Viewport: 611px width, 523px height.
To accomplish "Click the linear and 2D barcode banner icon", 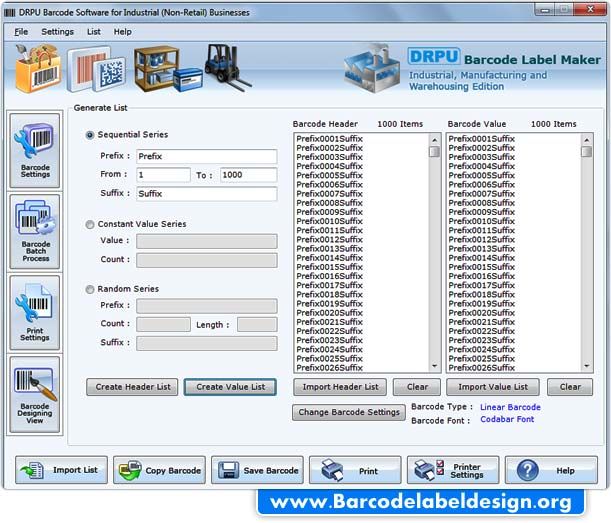I will (96, 69).
